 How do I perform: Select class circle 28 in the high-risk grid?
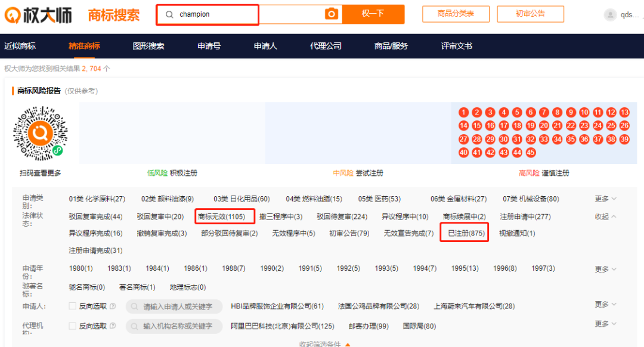click(477, 139)
